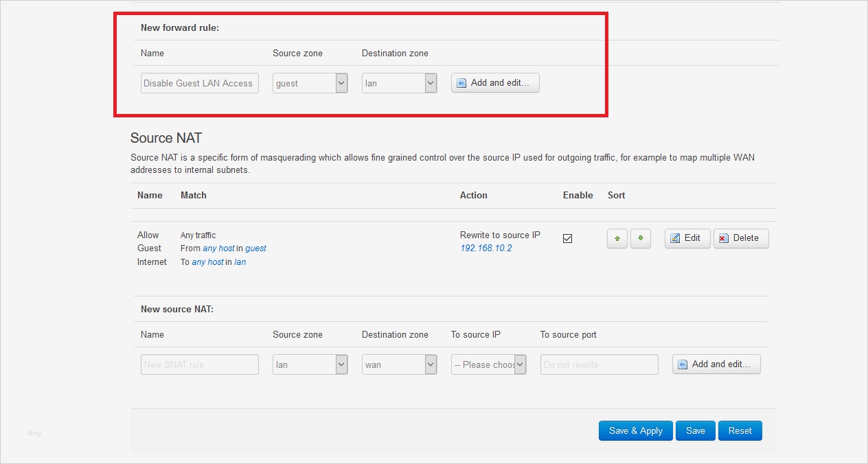Focus the new forward rule Name field

[x=199, y=83]
